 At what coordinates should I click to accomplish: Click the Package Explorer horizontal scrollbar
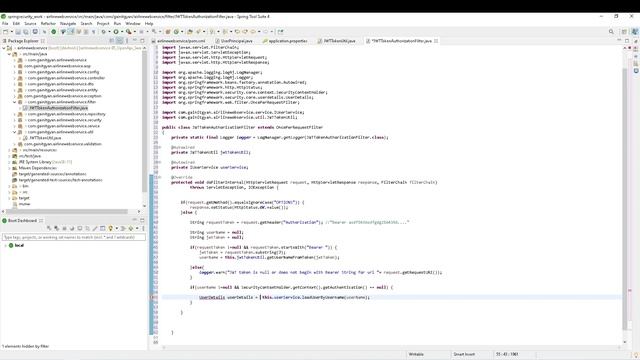point(68,211)
